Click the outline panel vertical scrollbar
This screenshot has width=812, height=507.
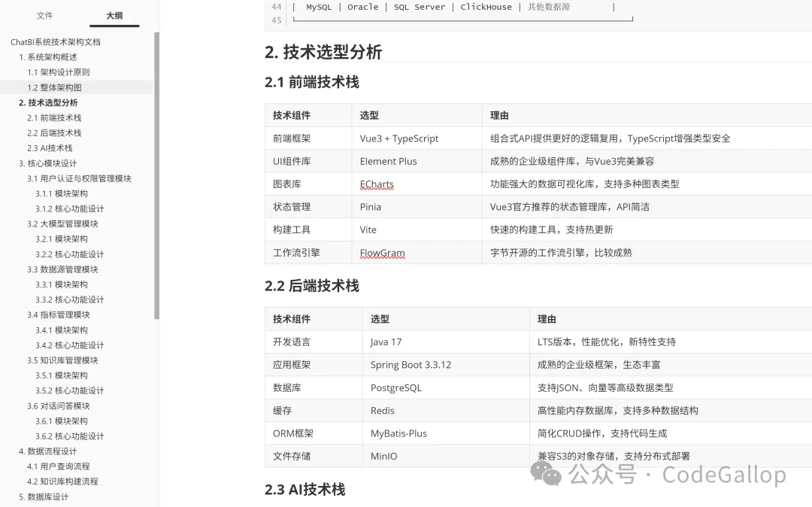click(157, 176)
